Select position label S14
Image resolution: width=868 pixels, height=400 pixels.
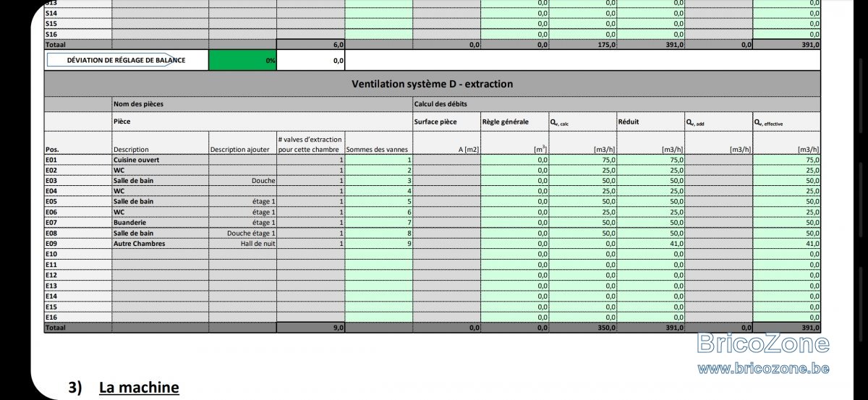point(51,13)
